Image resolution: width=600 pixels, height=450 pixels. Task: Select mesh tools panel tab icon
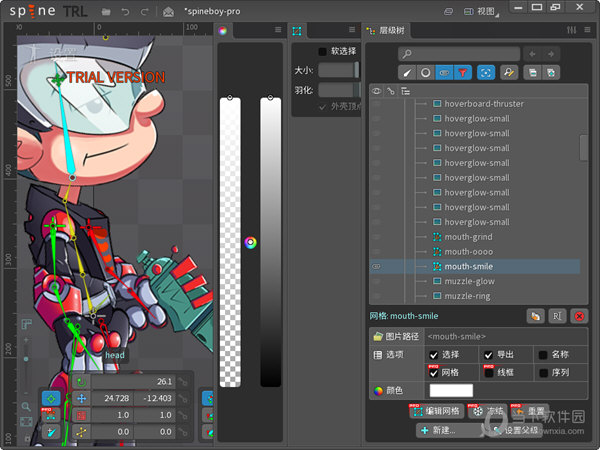click(297, 31)
